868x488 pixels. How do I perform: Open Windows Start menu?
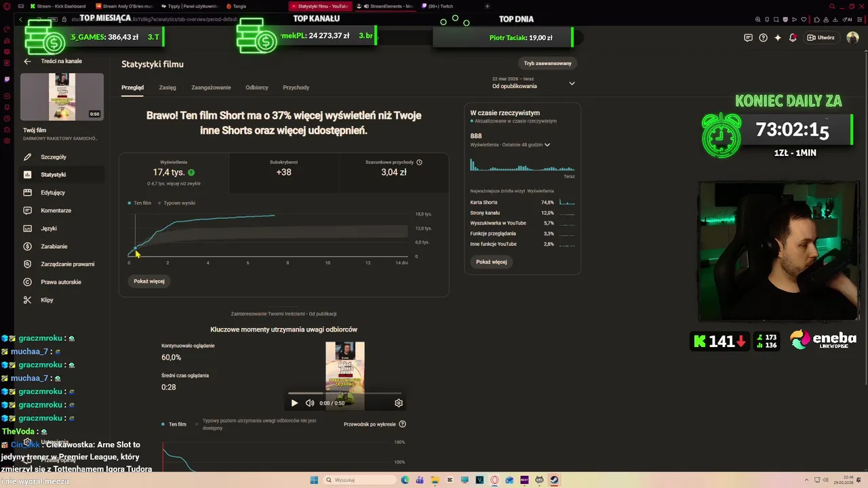pyautogui.click(x=314, y=480)
